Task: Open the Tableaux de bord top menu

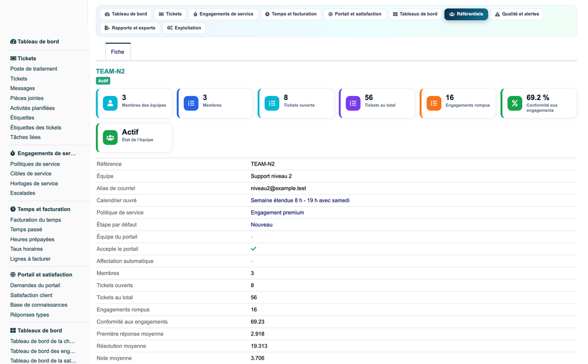Action: [415, 14]
